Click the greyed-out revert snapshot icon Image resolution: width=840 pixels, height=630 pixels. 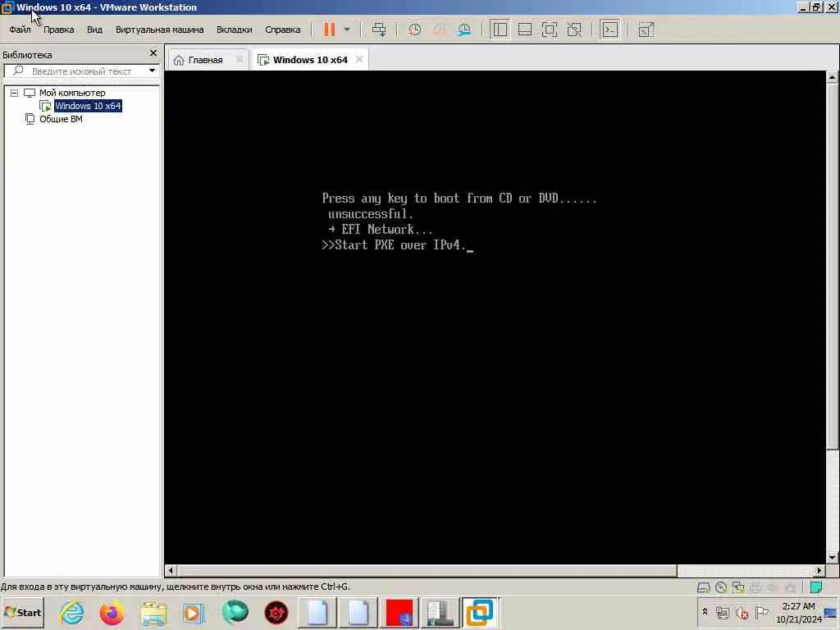pos(440,30)
